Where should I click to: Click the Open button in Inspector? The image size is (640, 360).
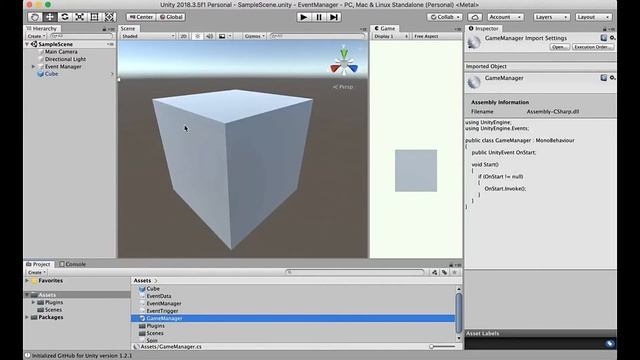[559, 47]
